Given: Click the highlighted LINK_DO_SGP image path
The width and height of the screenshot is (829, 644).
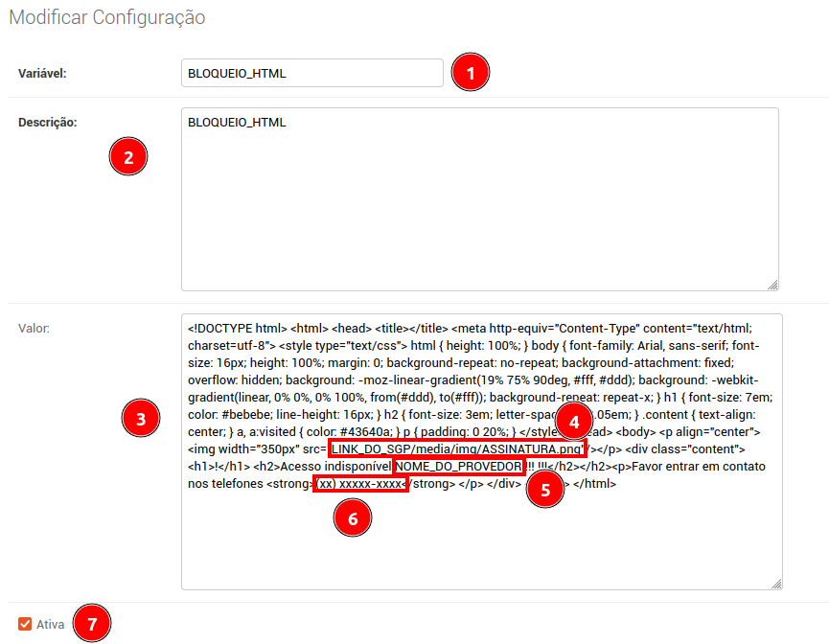Looking at the screenshot, I should point(457,448).
